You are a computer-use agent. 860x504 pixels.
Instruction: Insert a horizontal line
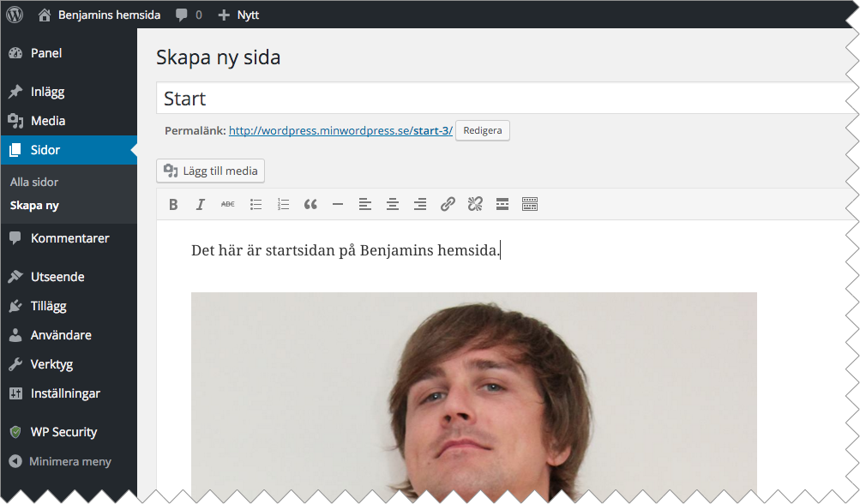[x=338, y=205]
